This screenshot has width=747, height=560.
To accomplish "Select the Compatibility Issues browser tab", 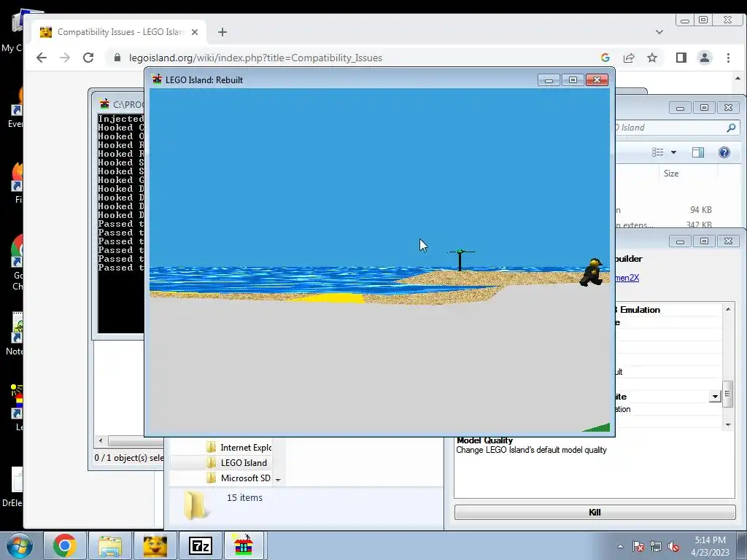I will click(119, 32).
